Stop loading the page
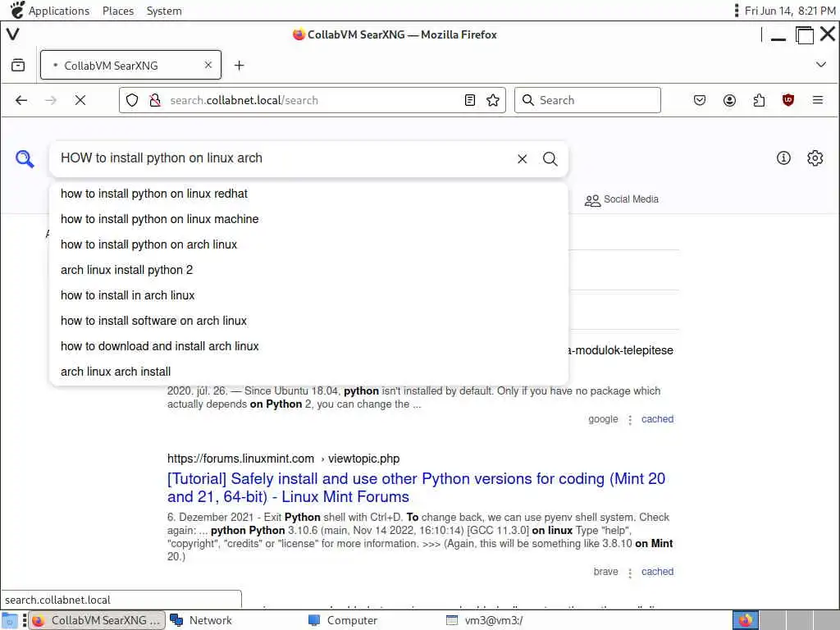 [x=80, y=100]
